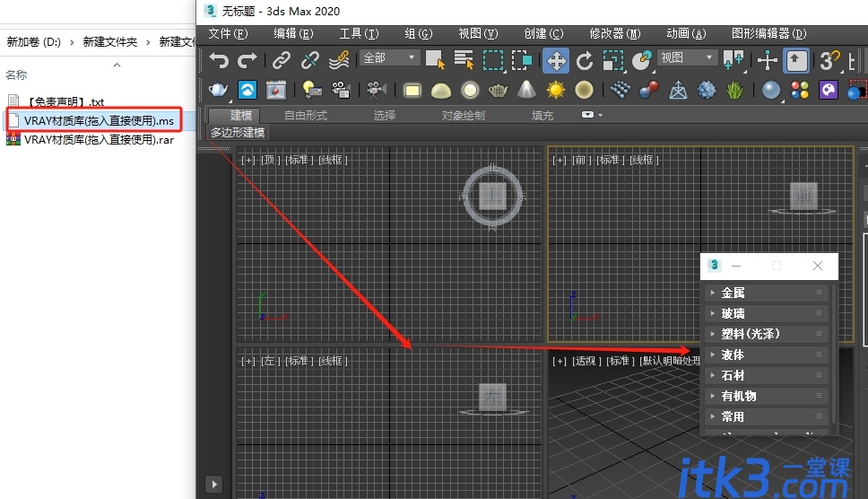Open the 视图 reference coordinate dropdown
This screenshot has height=499, width=868.
(687, 57)
